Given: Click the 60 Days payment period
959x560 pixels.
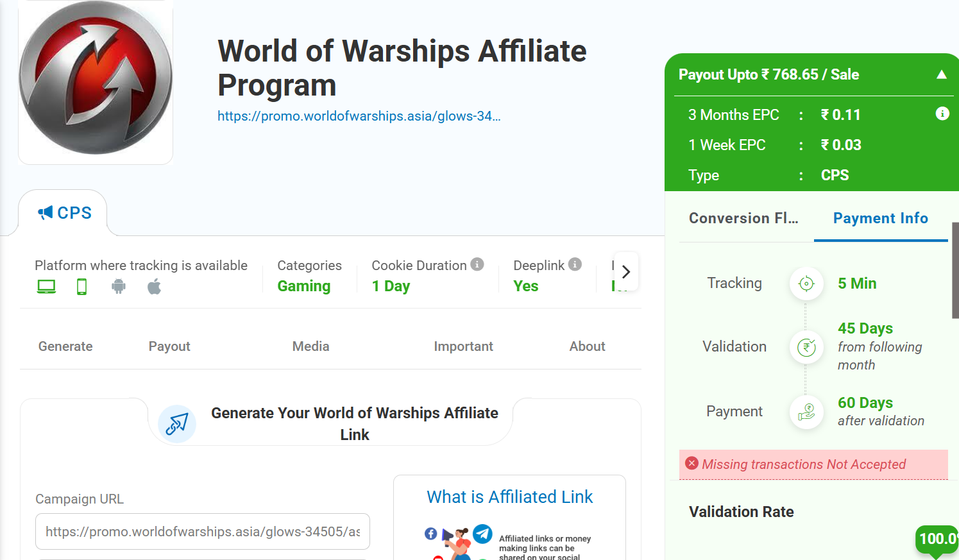Looking at the screenshot, I should pos(865,403).
